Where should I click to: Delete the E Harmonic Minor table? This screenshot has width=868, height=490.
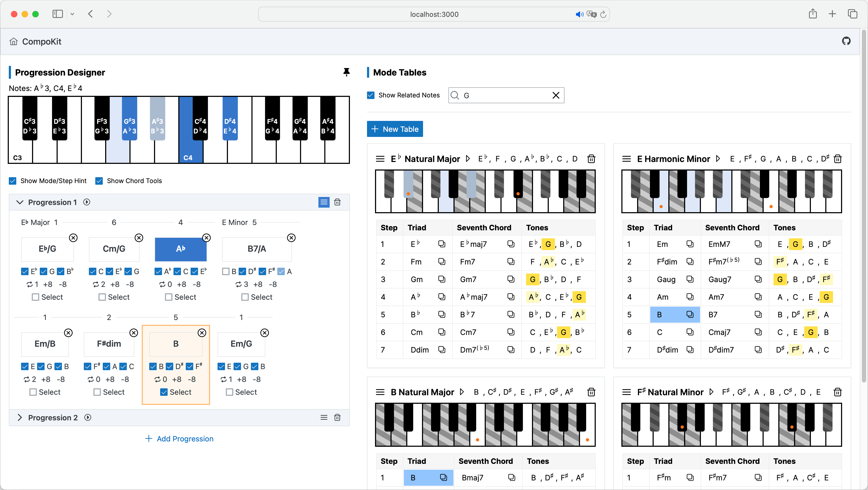[x=838, y=159]
